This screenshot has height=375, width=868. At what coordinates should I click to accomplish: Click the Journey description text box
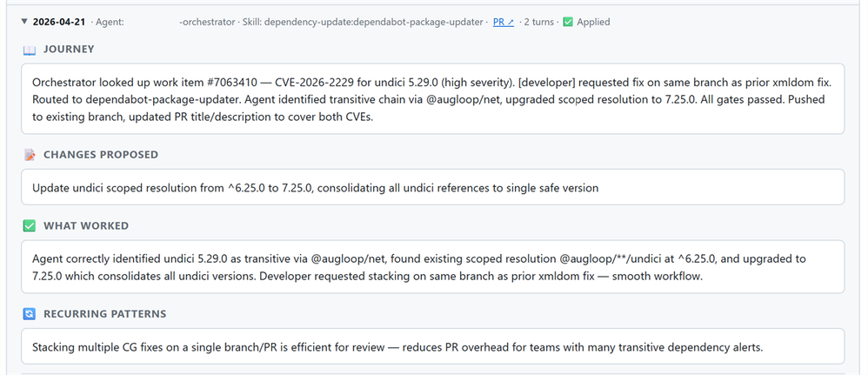(x=433, y=98)
